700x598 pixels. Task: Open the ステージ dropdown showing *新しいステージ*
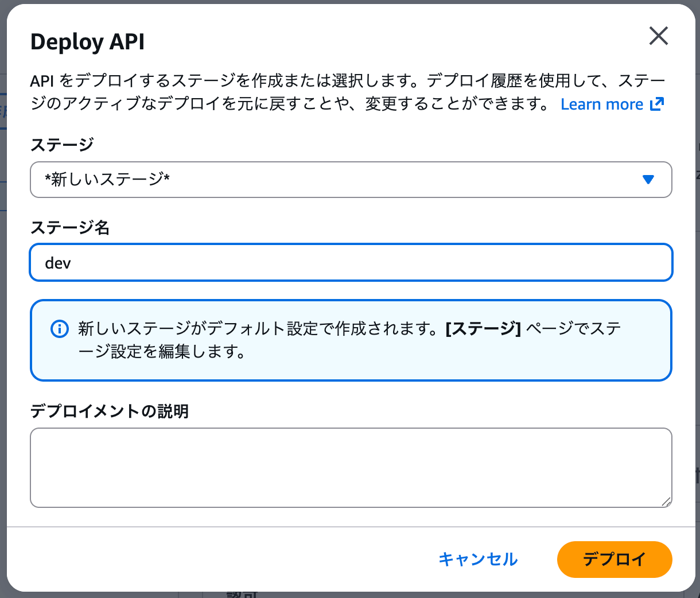(x=350, y=180)
